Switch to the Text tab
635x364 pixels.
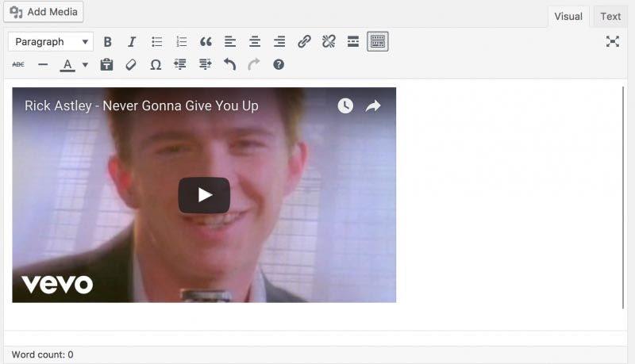click(x=610, y=16)
